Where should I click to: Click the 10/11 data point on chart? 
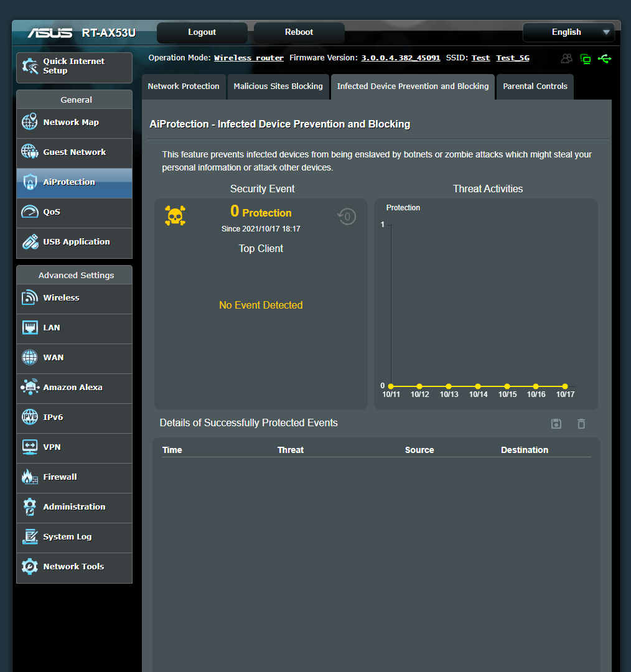(x=391, y=386)
